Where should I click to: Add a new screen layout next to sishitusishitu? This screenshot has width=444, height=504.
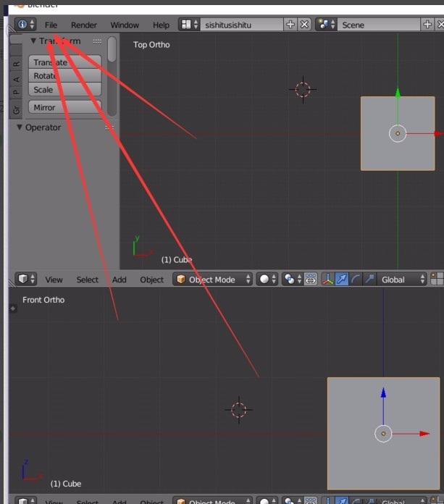[290, 25]
